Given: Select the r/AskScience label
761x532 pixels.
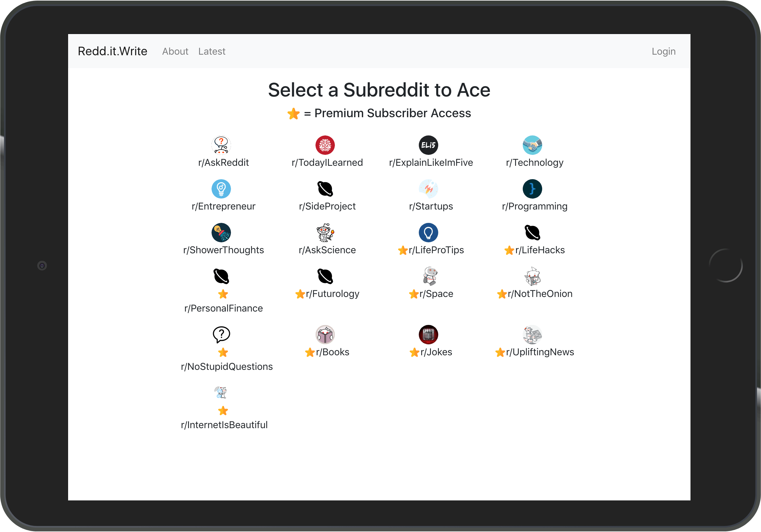Looking at the screenshot, I should pyautogui.click(x=327, y=250).
